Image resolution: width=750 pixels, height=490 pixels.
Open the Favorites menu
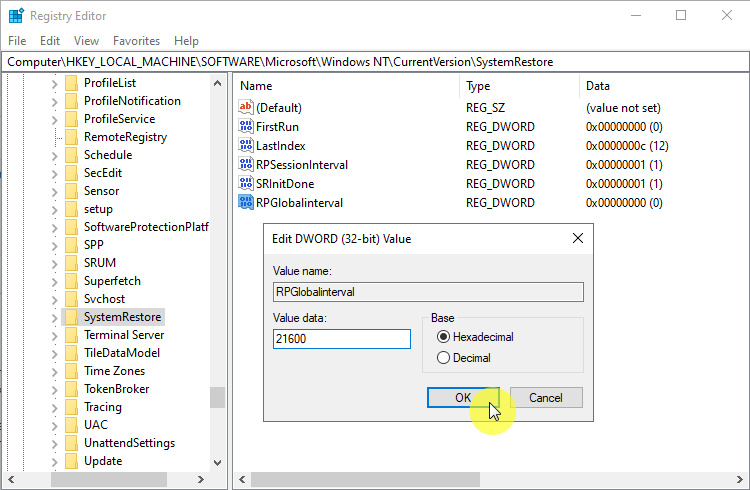click(x=136, y=41)
